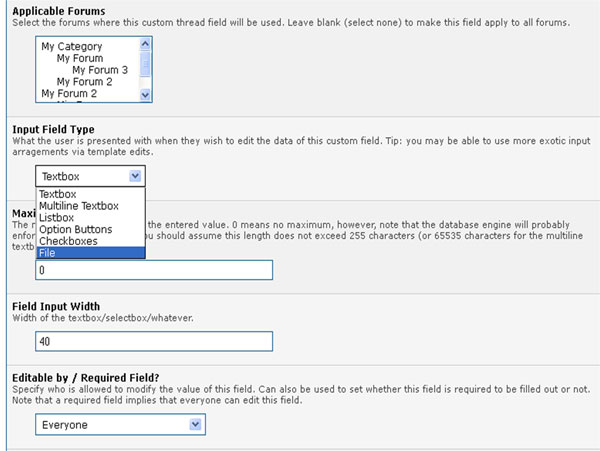The image size is (600, 451).
Task: Select My Forum 2 indented list entry
Action: [x=85, y=82]
